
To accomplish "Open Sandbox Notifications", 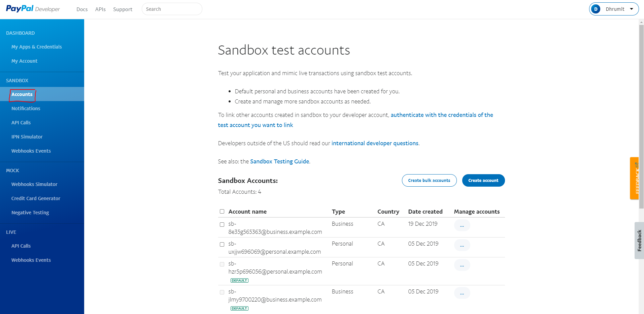I will pos(26,108).
